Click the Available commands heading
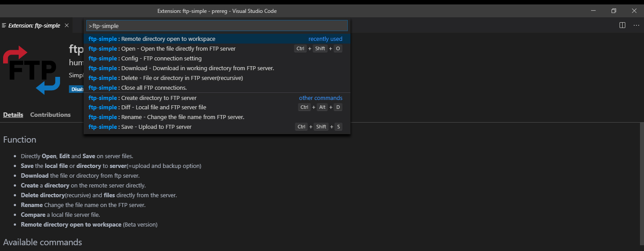The height and width of the screenshot is (251, 644). click(43, 242)
